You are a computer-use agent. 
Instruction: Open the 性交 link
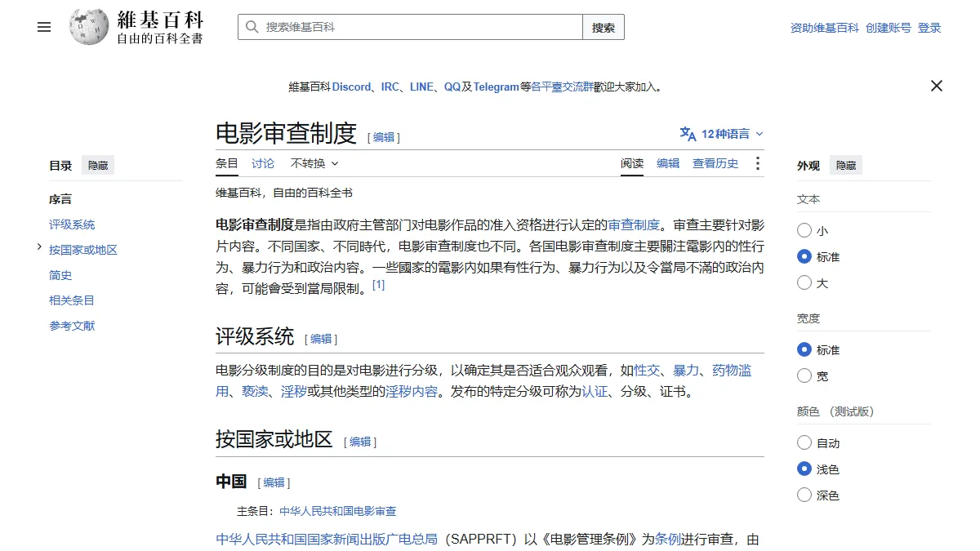647,371
